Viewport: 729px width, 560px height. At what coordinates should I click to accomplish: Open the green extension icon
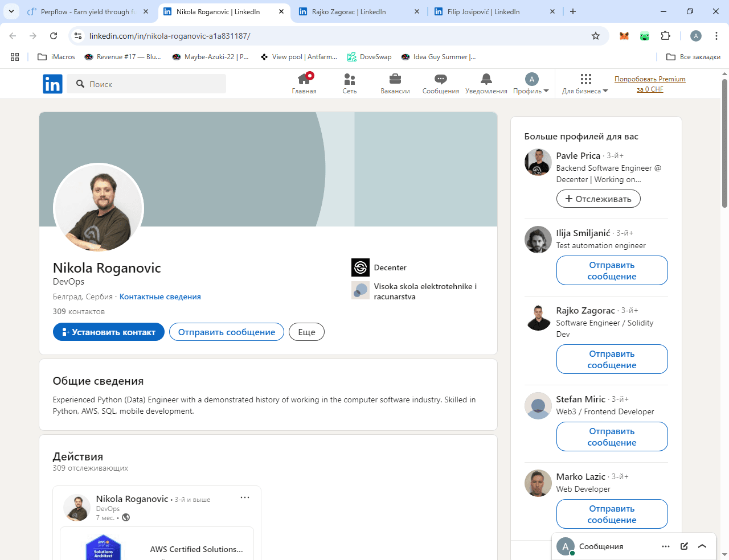tap(645, 36)
